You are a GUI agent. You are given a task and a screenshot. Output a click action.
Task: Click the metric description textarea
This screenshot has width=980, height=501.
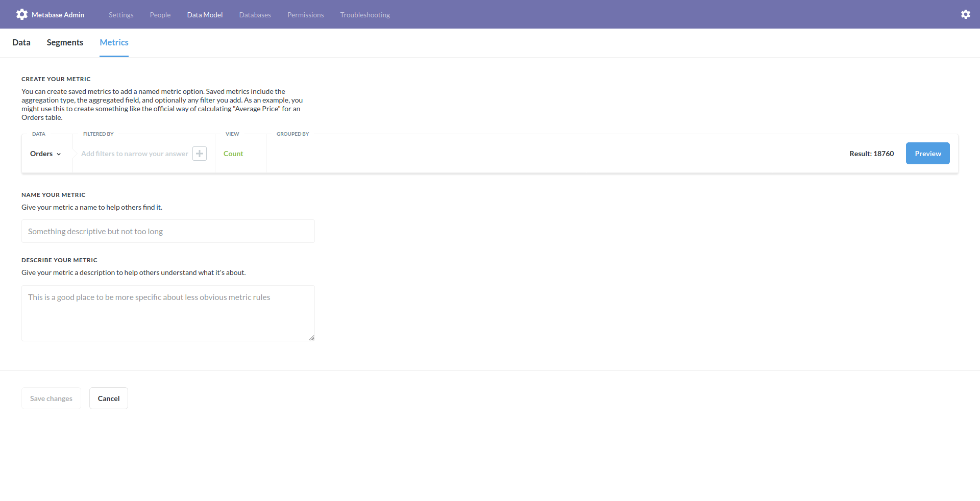[168, 313]
